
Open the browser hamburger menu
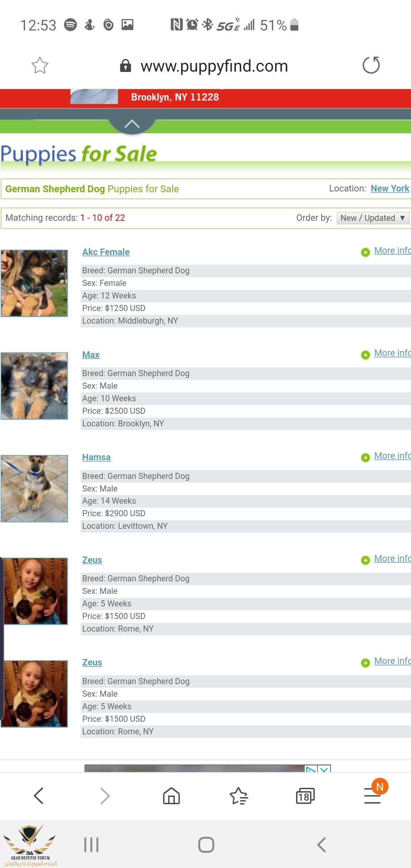pos(372,796)
